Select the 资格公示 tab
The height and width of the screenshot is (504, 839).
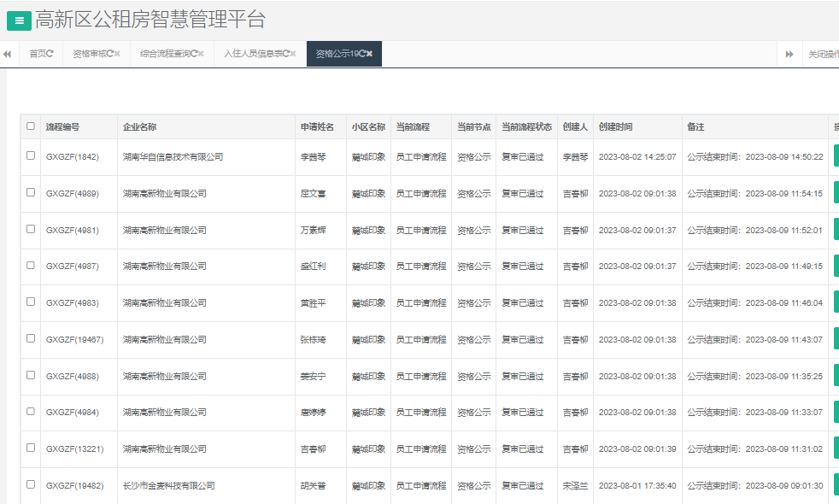(x=337, y=54)
